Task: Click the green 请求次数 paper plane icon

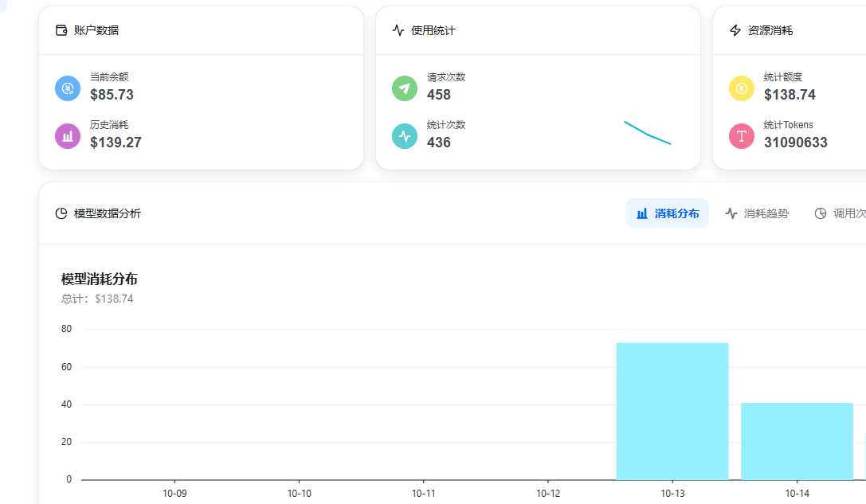Action: pyautogui.click(x=405, y=88)
